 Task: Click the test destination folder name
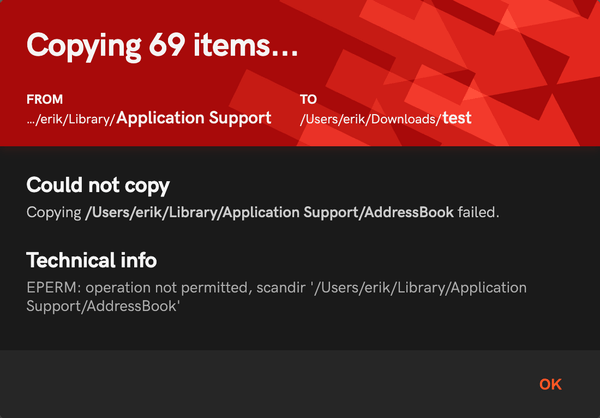tap(457, 118)
